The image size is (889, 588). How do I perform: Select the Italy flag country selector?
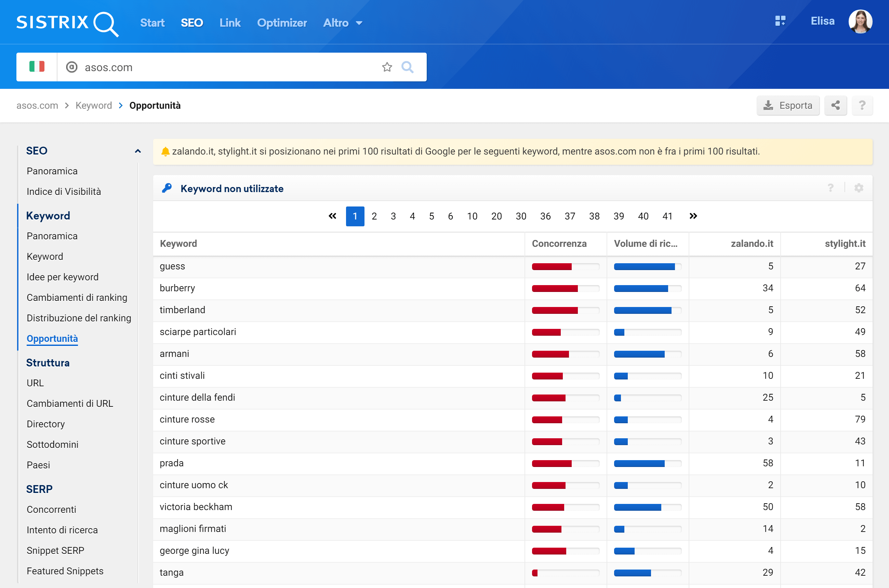coord(37,67)
